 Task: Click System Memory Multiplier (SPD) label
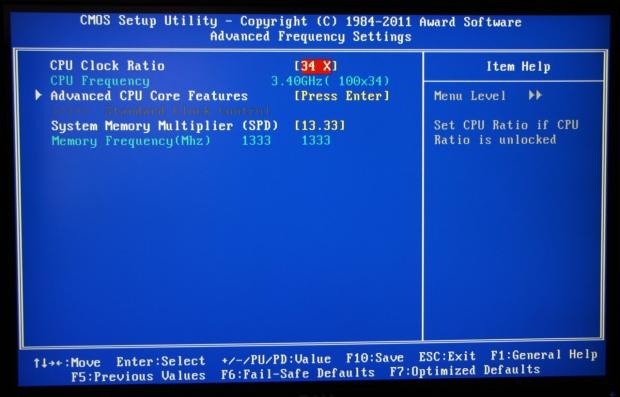coord(164,126)
